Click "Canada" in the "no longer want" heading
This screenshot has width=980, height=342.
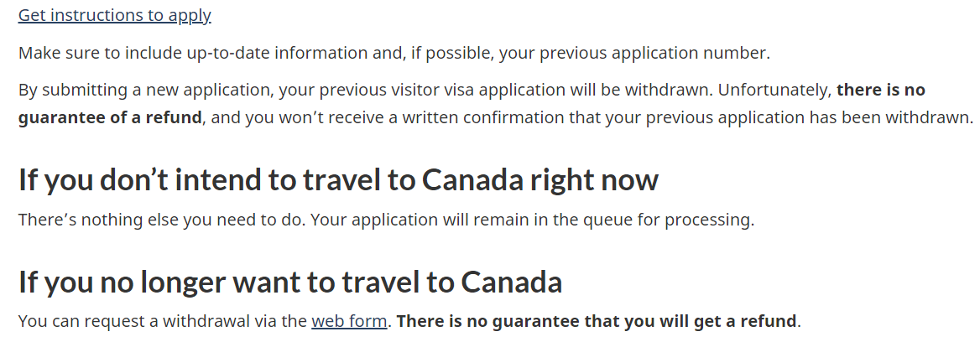[512, 282]
